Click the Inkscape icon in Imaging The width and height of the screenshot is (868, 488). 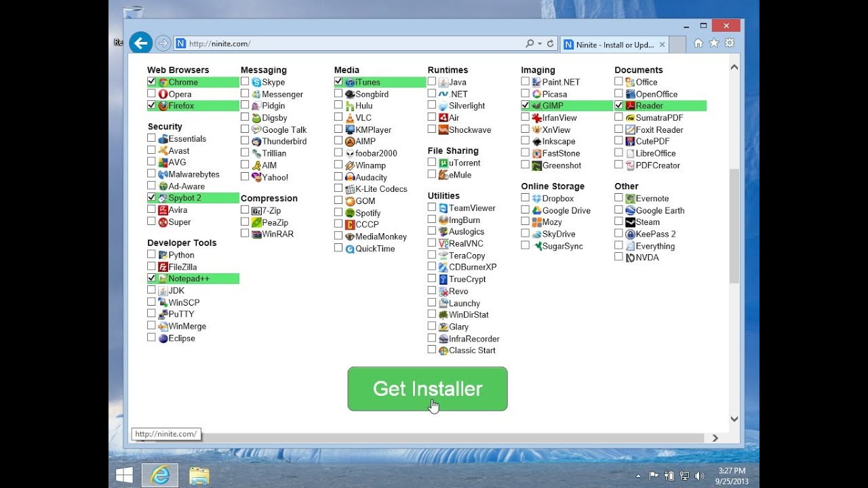pyautogui.click(x=536, y=142)
